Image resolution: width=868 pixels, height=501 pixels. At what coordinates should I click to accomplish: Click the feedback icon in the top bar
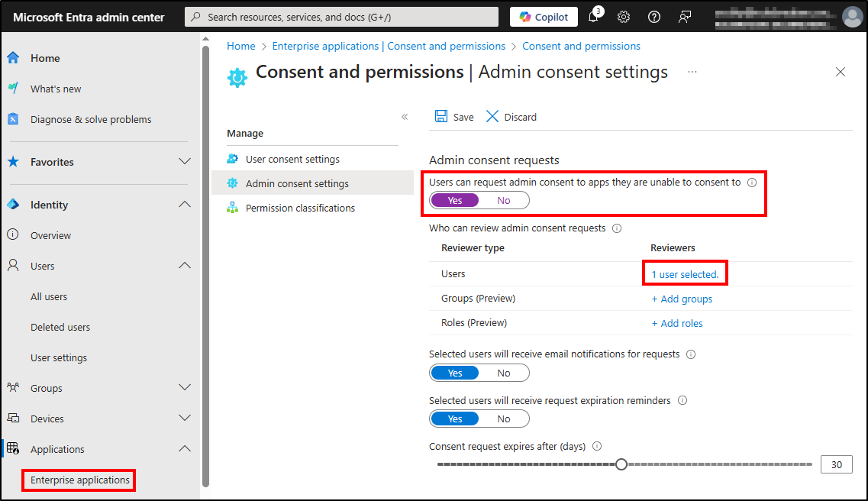point(684,16)
